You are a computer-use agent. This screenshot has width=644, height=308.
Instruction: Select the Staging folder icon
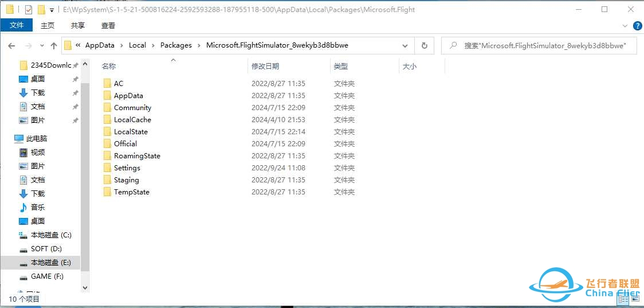pyautogui.click(x=107, y=180)
